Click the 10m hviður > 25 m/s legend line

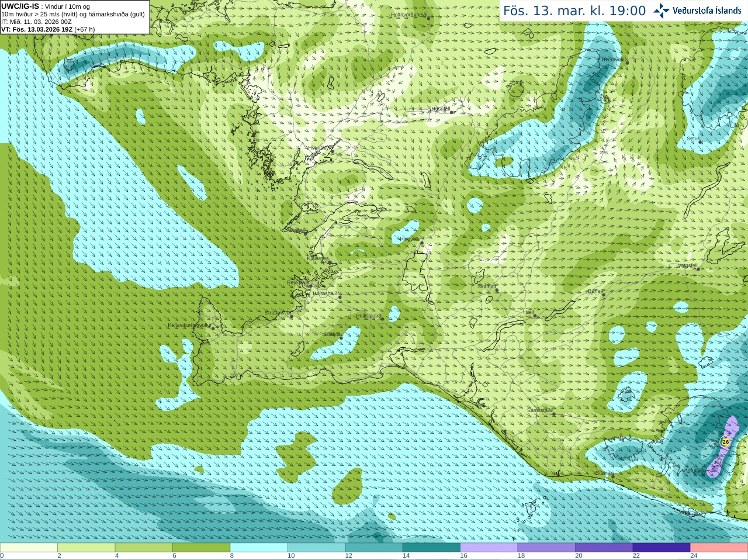[73, 14]
